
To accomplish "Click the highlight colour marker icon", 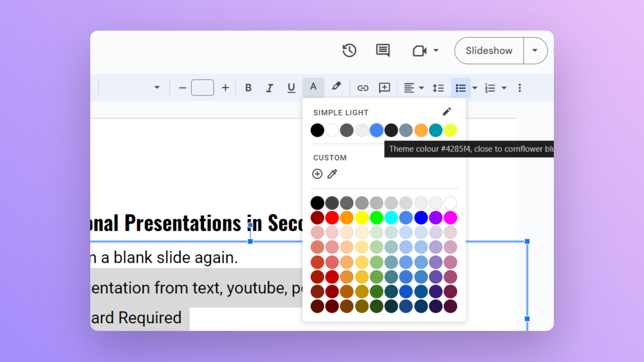I will pos(336,87).
